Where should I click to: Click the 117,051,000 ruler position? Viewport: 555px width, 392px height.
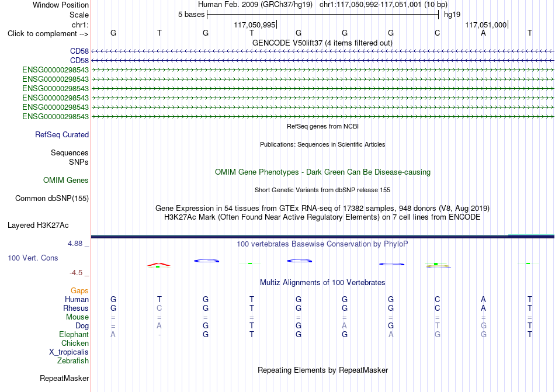coord(485,25)
